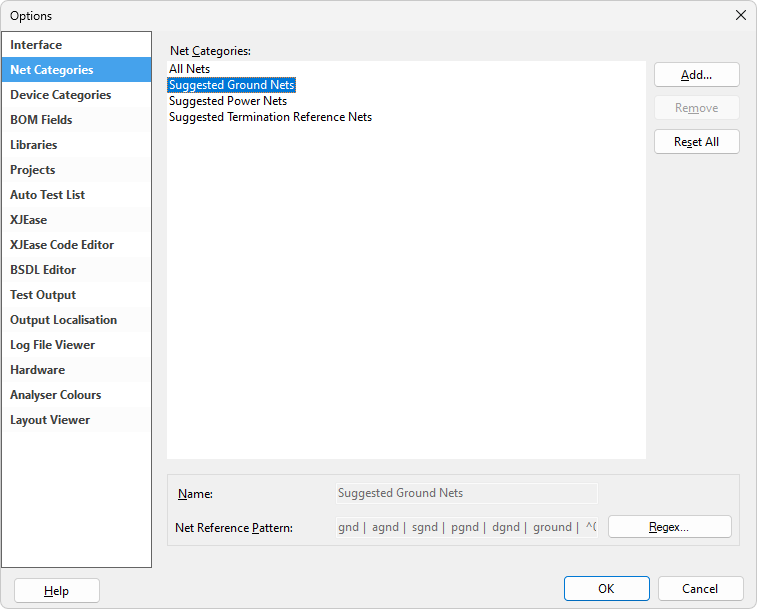Close the Options dialog window
Screen dimensions: 757x609
pyautogui.click(x=740, y=15)
